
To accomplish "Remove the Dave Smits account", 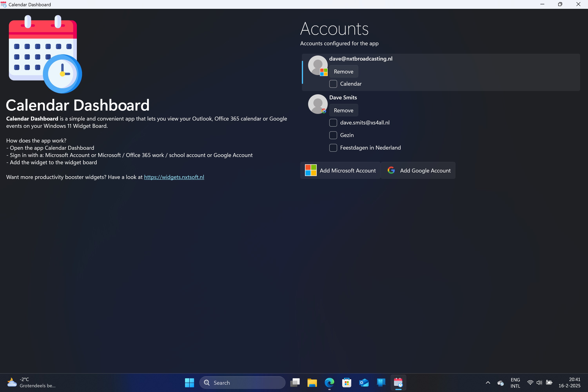I will (344, 110).
